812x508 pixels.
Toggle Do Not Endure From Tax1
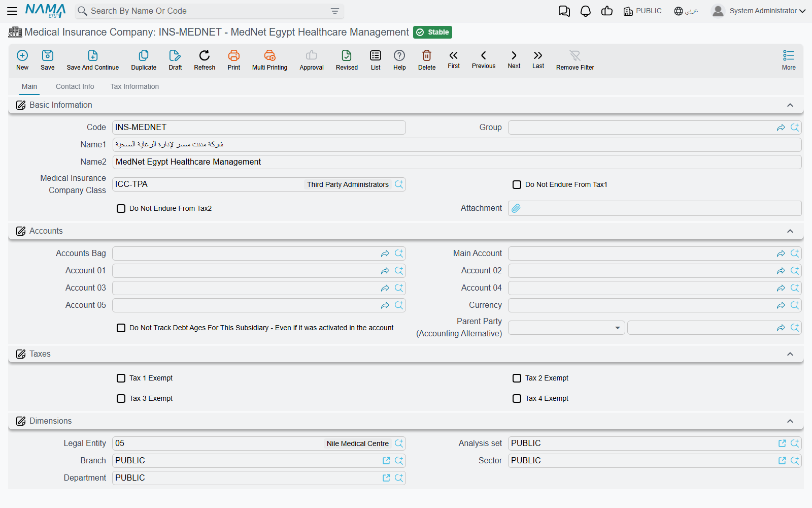(x=517, y=185)
